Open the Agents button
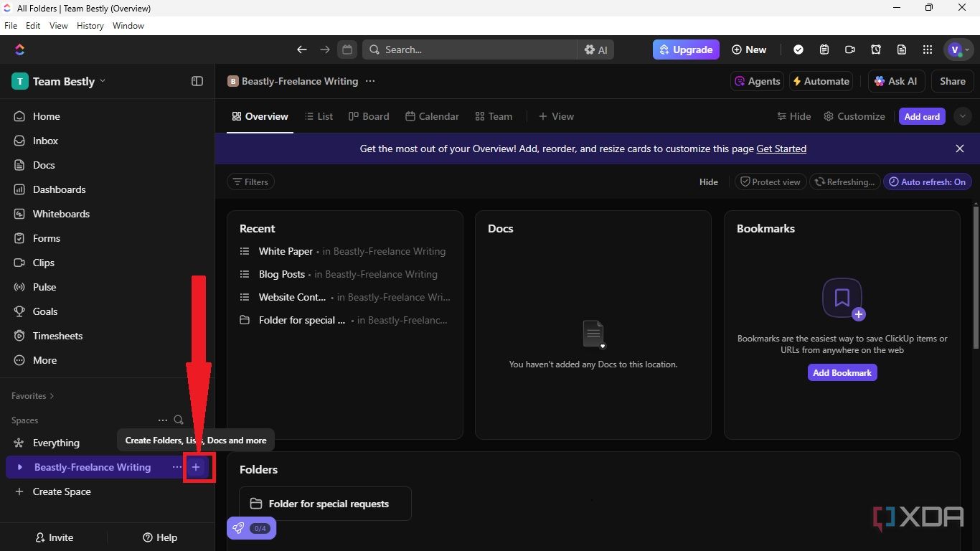The image size is (980, 551). pos(757,81)
